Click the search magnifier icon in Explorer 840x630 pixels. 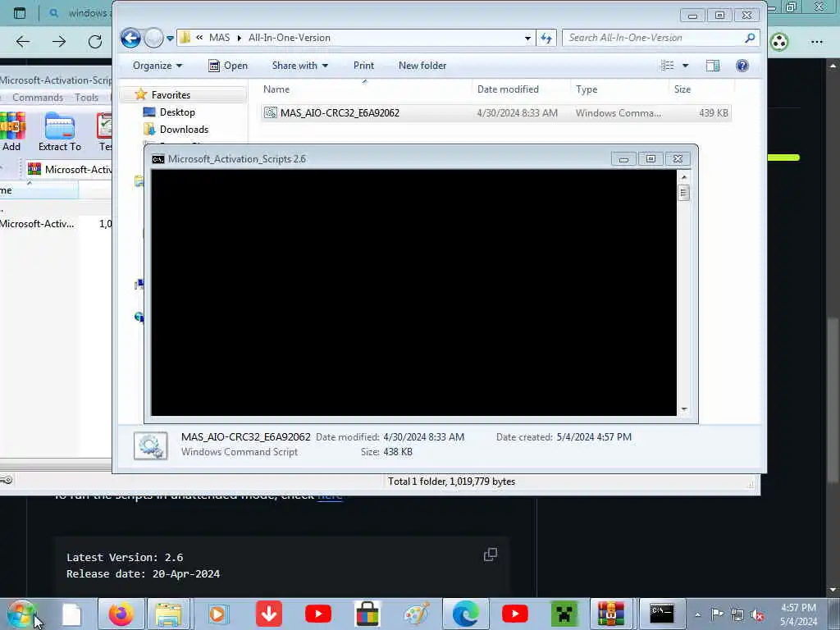click(750, 38)
